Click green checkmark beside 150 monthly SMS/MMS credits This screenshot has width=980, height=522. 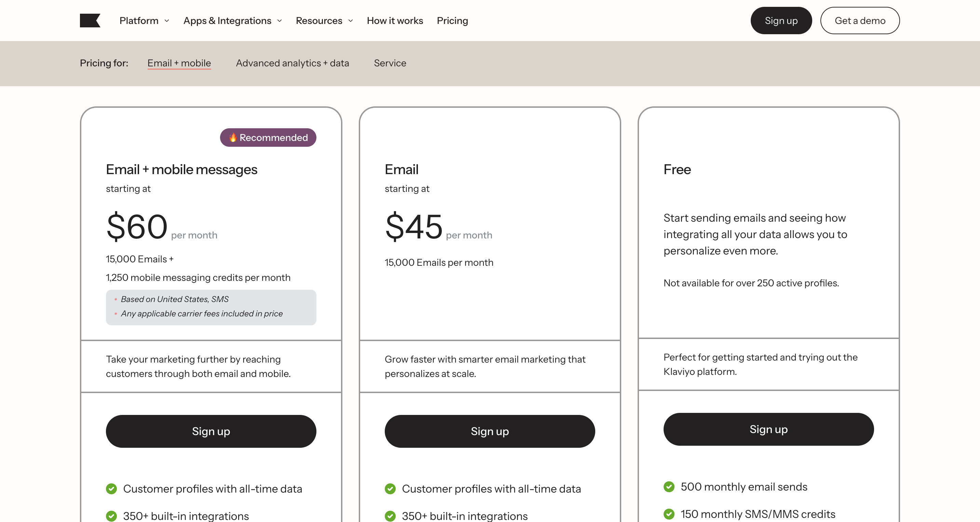(x=669, y=514)
